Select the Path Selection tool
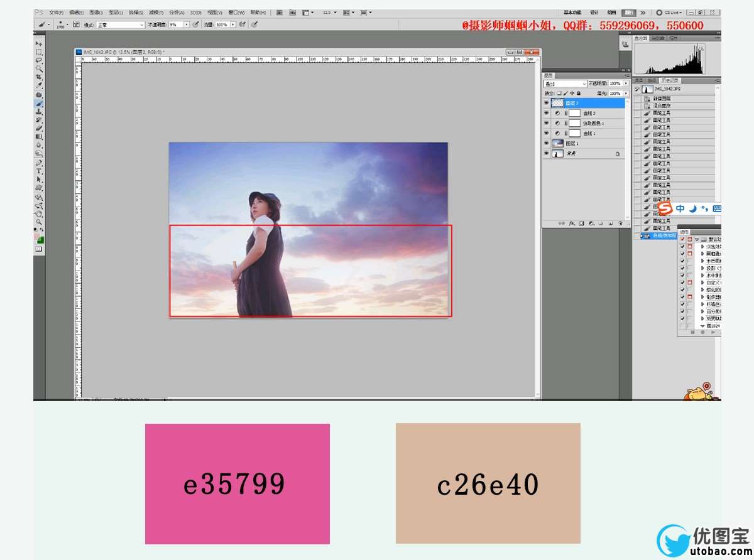The height and width of the screenshot is (560, 754). [39, 179]
